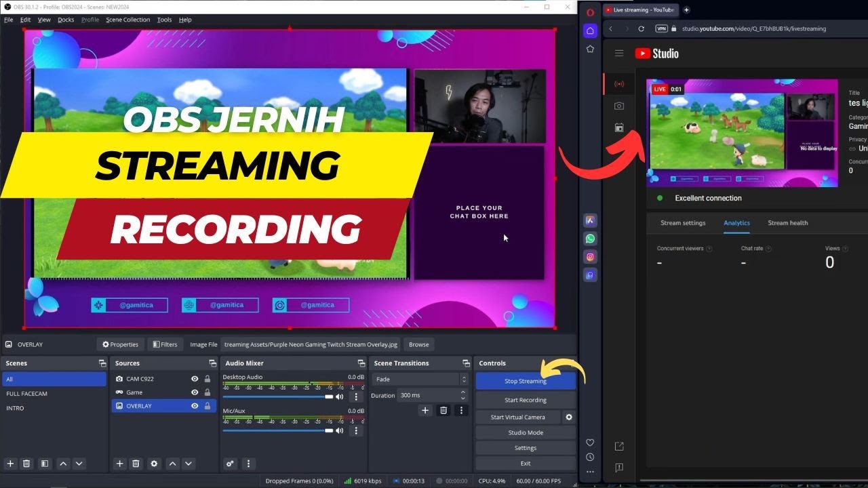The height and width of the screenshot is (488, 868).
Task: Open the Docks menu in OBS
Action: pyautogui.click(x=66, y=20)
